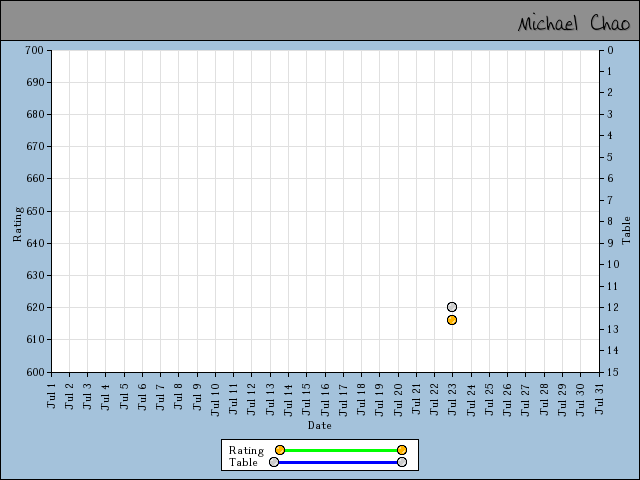Click the 'Date' axis title
Image resolution: width=640 pixels, height=480 pixels.
(x=320, y=425)
